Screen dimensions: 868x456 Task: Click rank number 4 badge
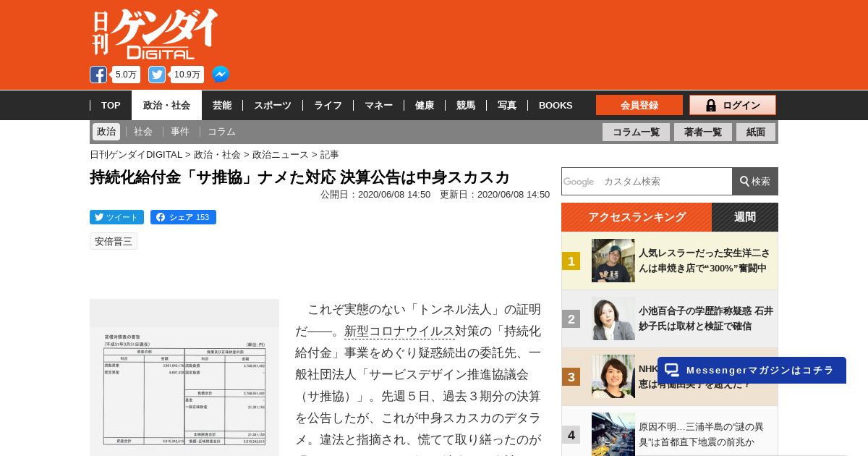[x=571, y=435]
